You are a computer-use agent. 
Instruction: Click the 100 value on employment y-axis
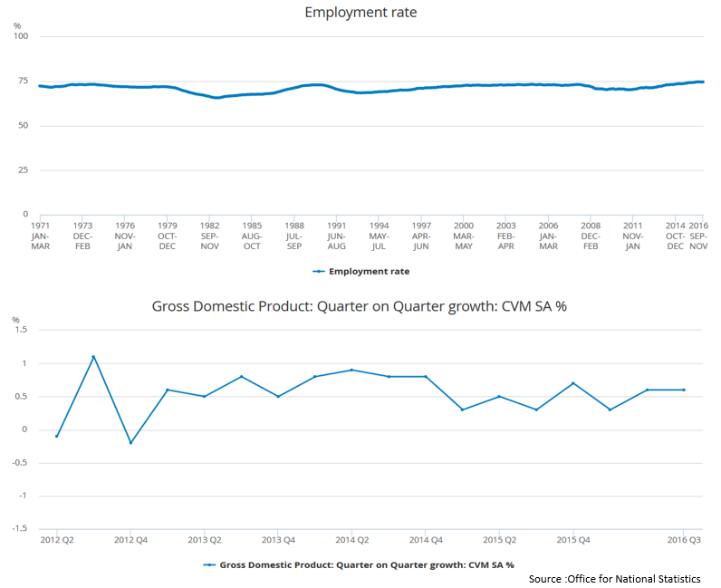[20, 36]
